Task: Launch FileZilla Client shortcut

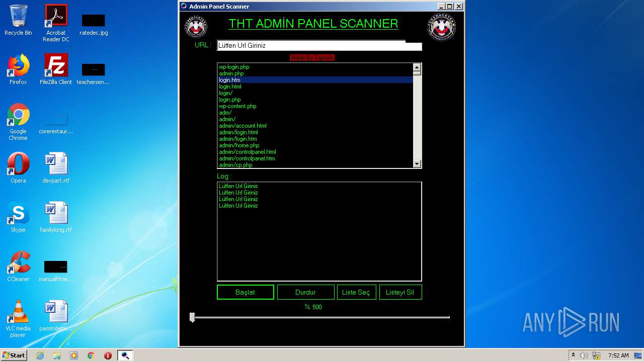Action: point(56,69)
